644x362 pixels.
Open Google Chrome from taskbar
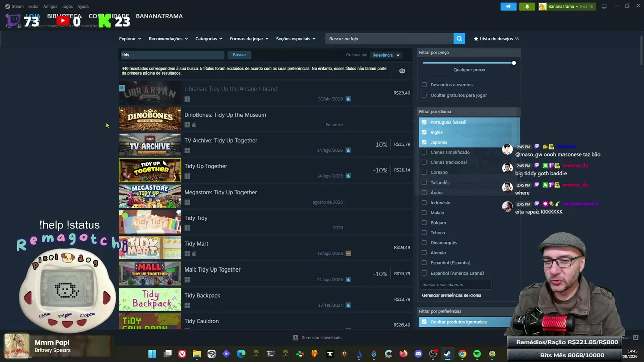(x=462, y=354)
